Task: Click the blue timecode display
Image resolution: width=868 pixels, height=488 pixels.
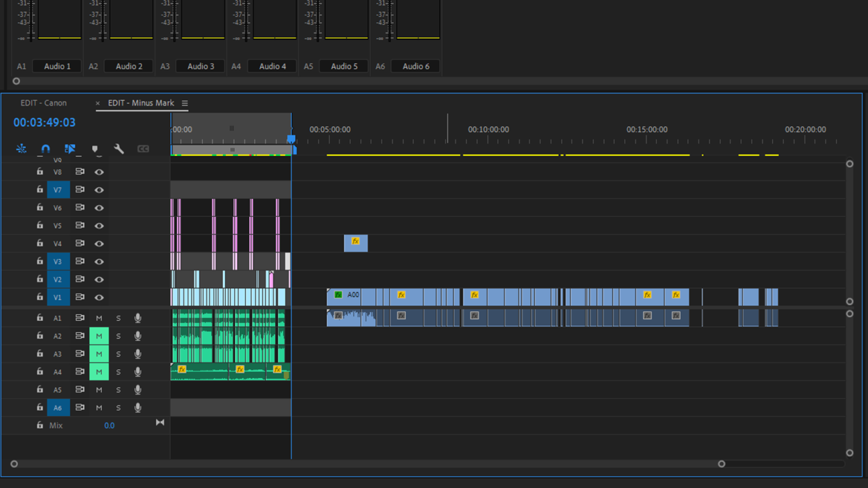Action: pyautogui.click(x=41, y=122)
